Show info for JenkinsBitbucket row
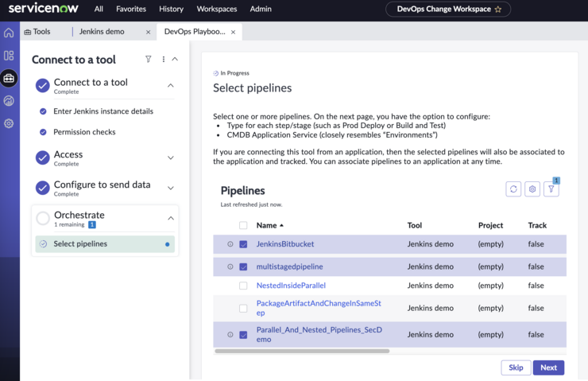 click(230, 244)
